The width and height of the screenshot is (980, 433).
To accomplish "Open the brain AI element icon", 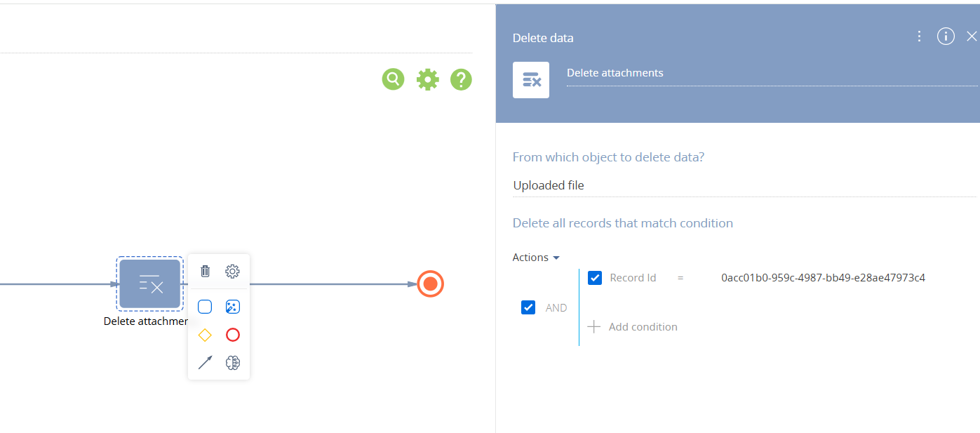I will (233, 363).
